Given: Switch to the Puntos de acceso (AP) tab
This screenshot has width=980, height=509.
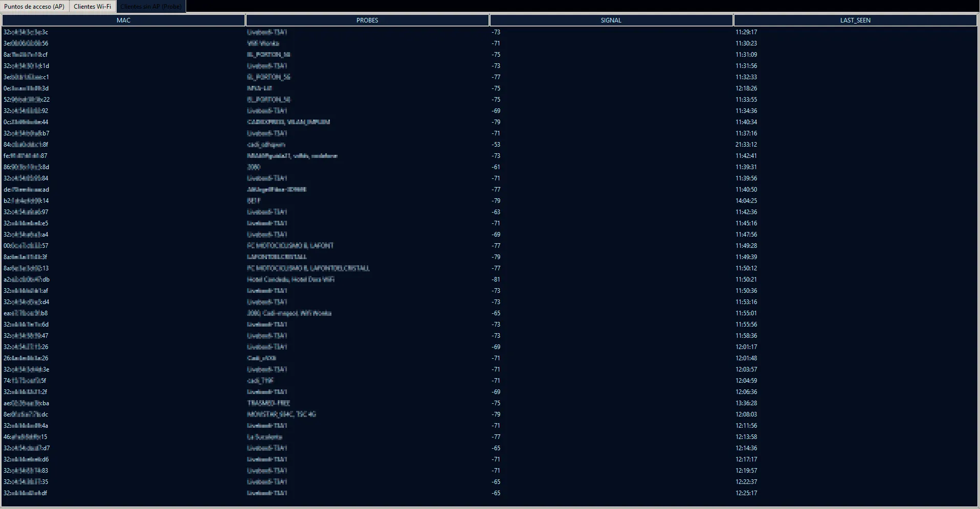Looking at the screenshot, I should tap(34, 7).
